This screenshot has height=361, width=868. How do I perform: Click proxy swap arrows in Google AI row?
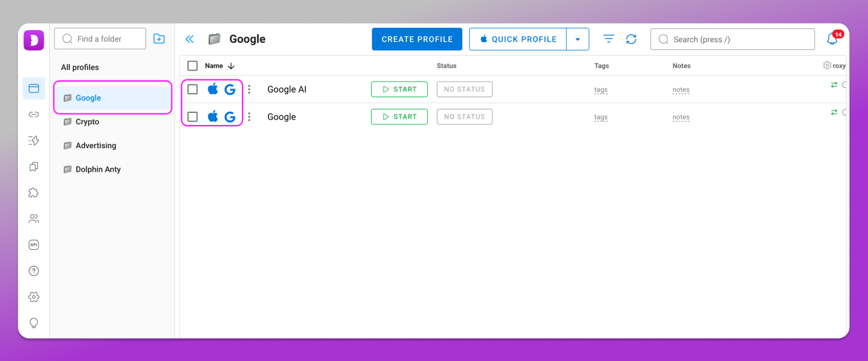[834, 84]
